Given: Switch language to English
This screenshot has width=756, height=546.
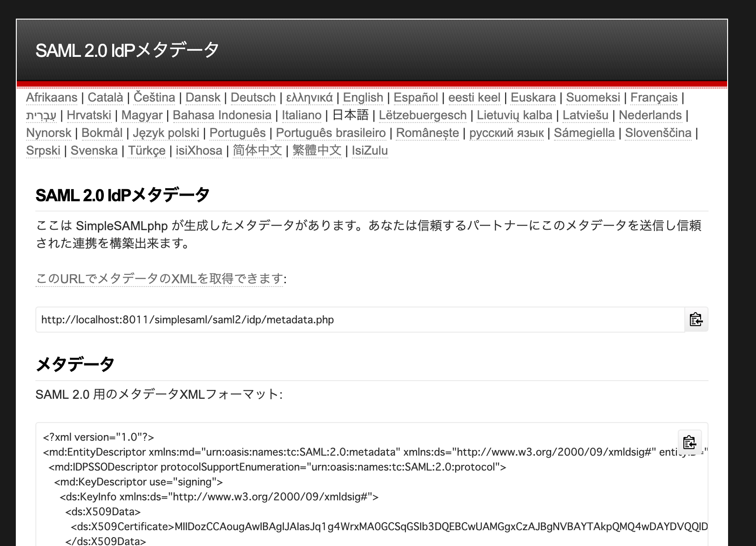Looking at the screenshot, I should 363,97.
